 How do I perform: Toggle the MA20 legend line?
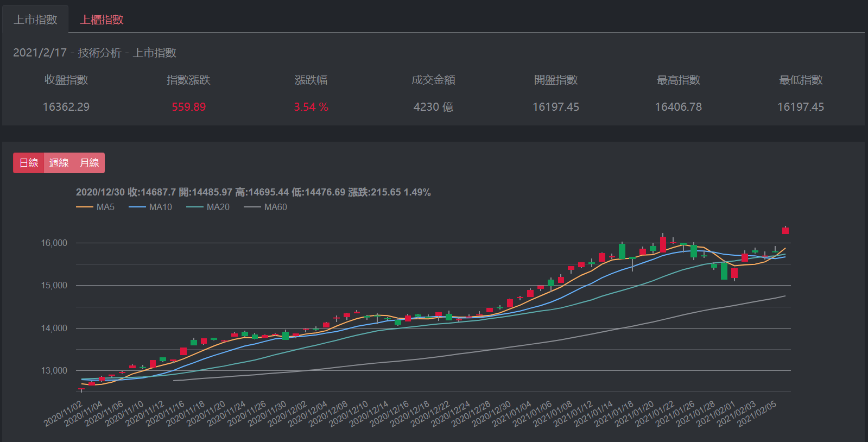(x=208, y=207)
